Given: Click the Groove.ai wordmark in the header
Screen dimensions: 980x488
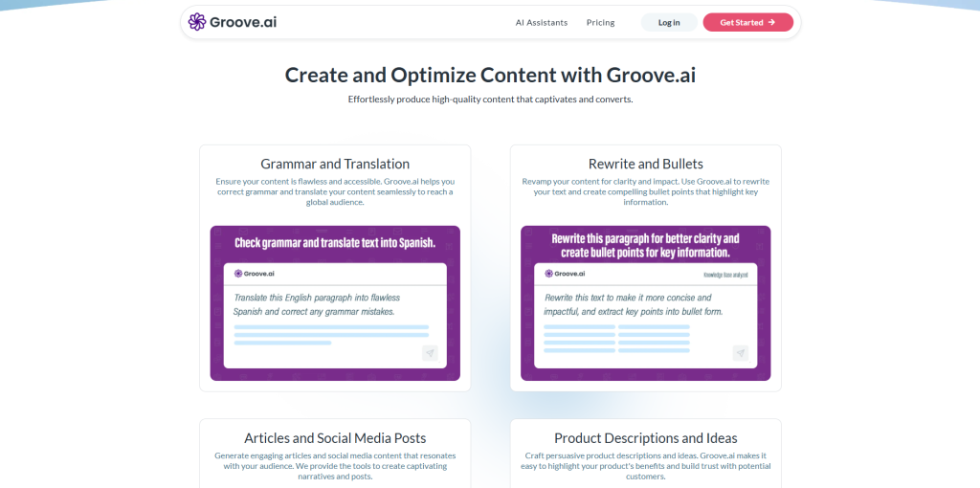Looking at the screenshot, I should point(243,23).
